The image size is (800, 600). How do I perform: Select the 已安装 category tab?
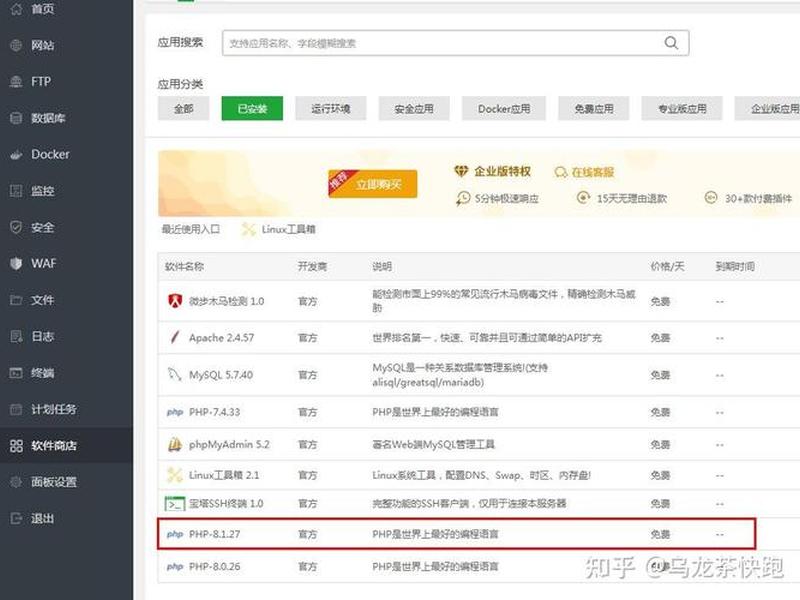tap(252, 109)
